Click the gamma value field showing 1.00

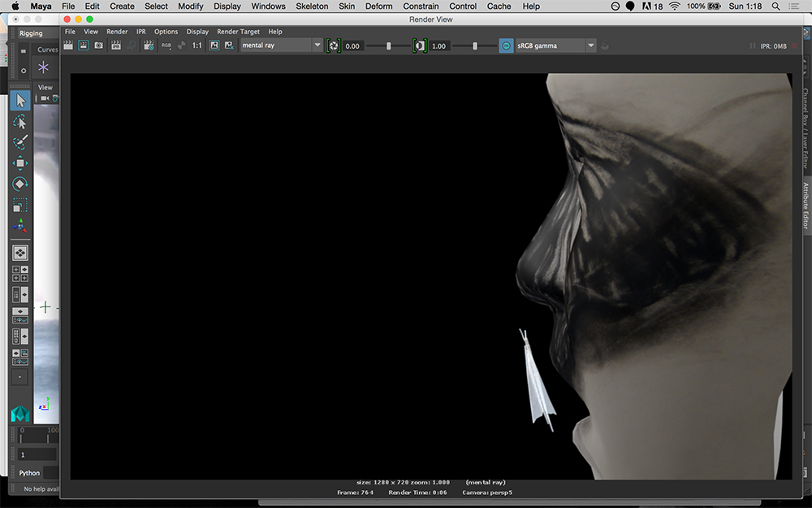[x=440, y=46]
